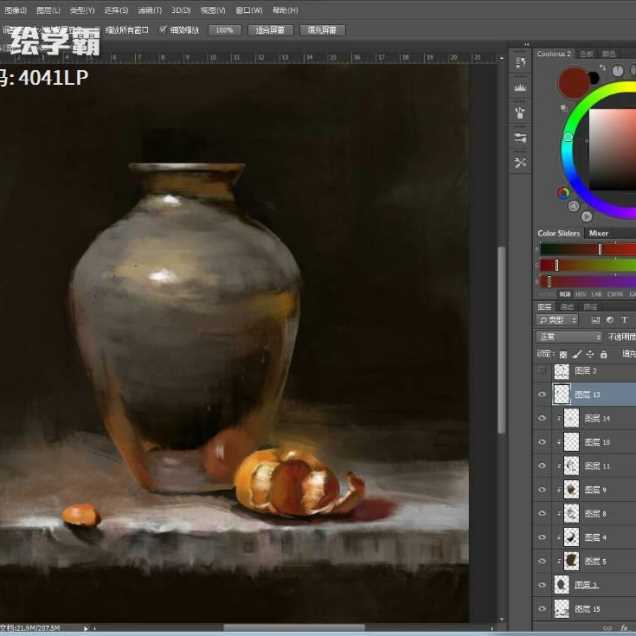Viewport: 636px width, 636px height.
Task: Open the 选择(S) menu
Action: [x=116, y=11]
